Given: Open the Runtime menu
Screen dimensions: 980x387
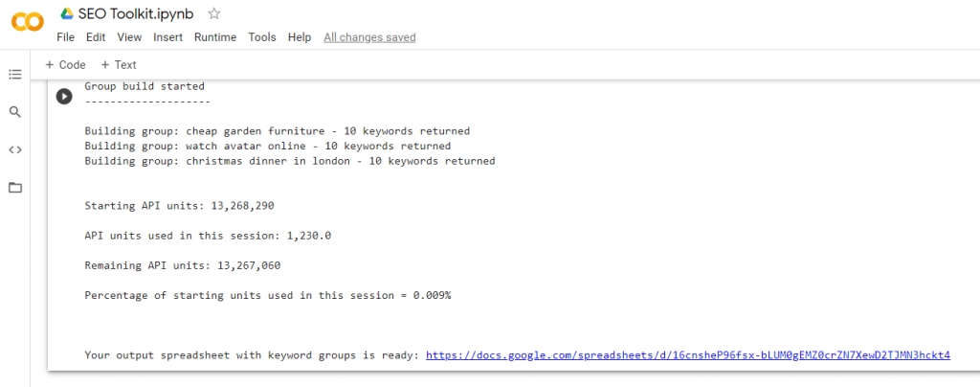Looking at the screenshot, I should 215,37.
